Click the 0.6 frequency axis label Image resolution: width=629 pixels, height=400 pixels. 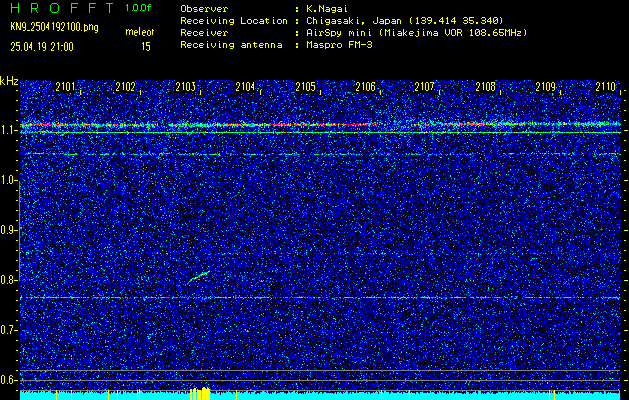coord(9,380)
